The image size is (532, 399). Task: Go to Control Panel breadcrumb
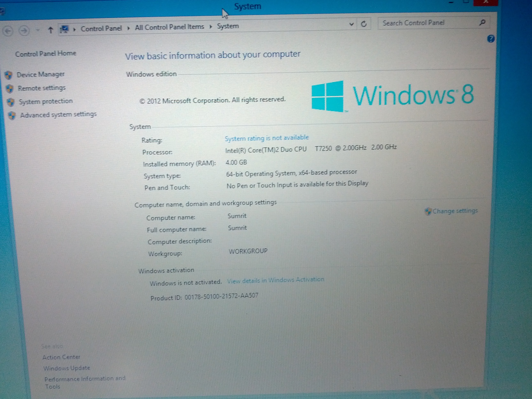101,29
